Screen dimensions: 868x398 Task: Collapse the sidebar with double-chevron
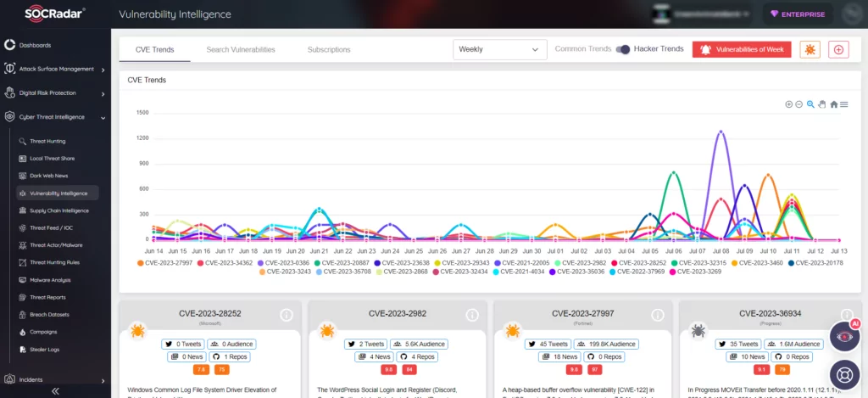(x=55, y=391)
